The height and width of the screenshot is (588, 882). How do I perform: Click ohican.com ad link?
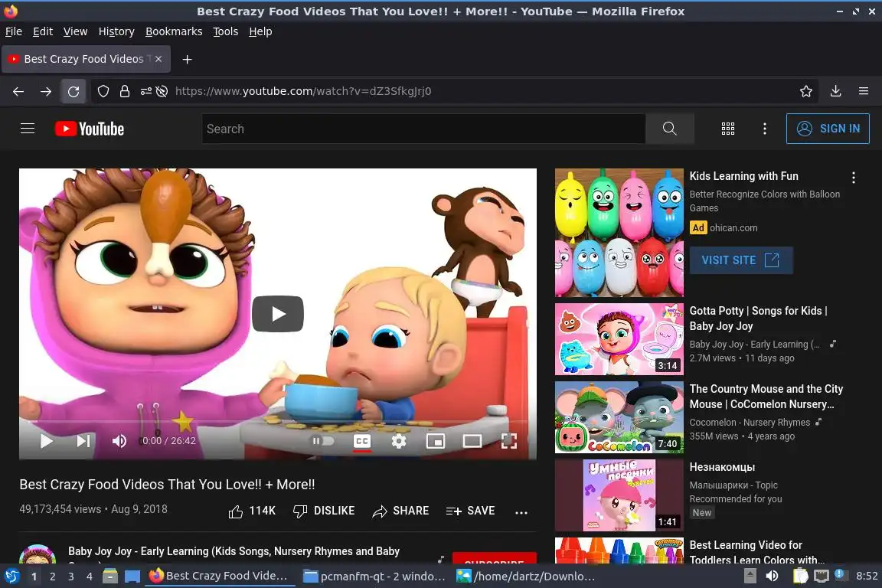(733, 228)
